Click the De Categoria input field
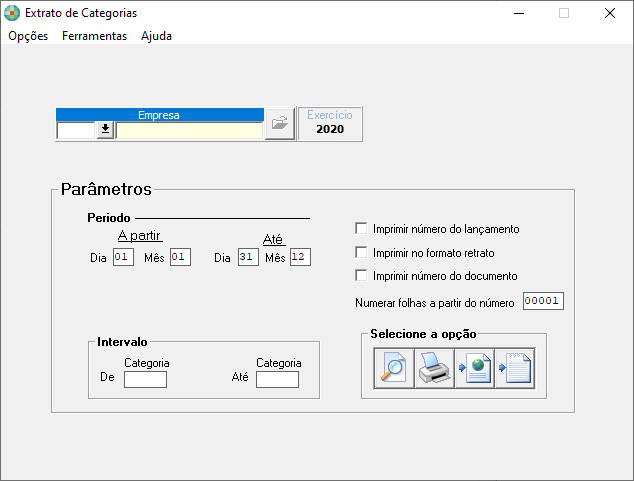 click(x=145, y=379)
